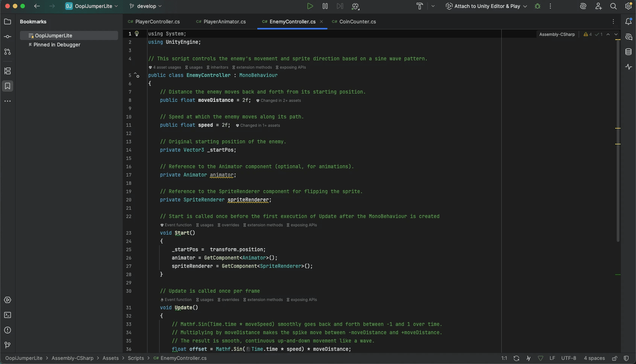Open Search Everywhere magnifier icon
The height and width of the screenshot is (364, 636).
pyautogui.click(x=613, y=6)
